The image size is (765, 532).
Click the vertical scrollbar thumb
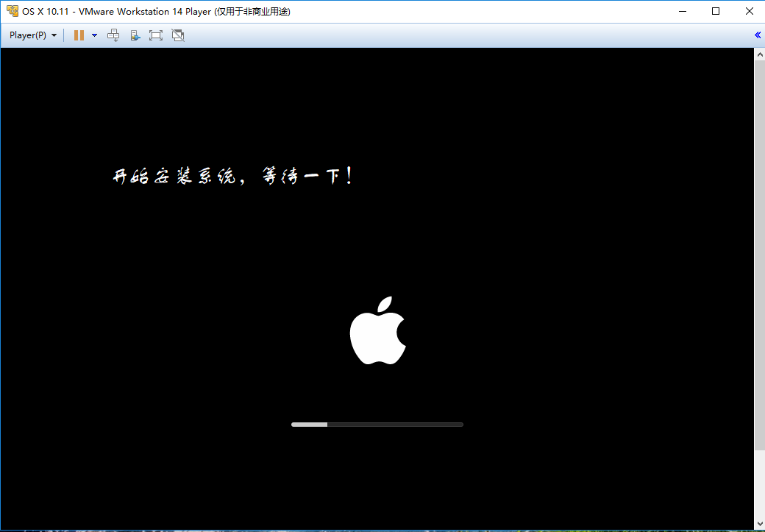point(760,255)
